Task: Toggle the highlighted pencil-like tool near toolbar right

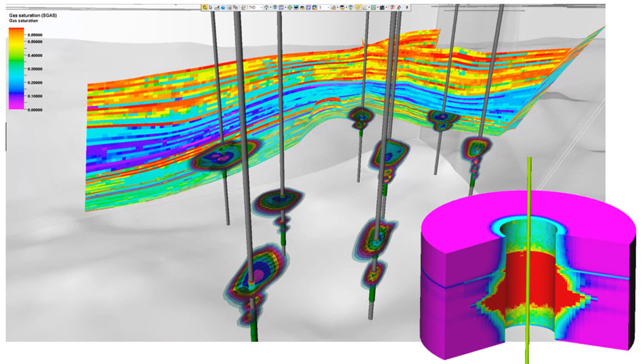Action: (x=358, y=7)
